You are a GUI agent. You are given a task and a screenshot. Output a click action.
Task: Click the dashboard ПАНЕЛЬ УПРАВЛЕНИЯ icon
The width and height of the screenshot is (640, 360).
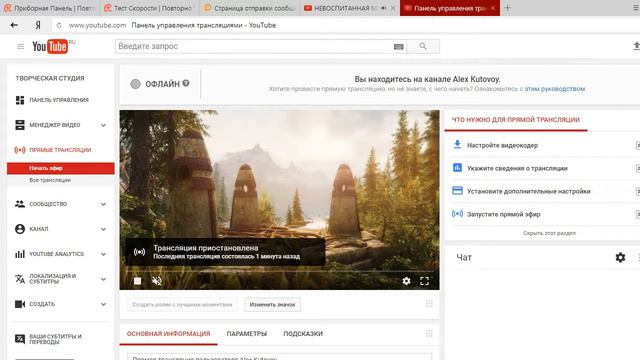pos(20,100)
